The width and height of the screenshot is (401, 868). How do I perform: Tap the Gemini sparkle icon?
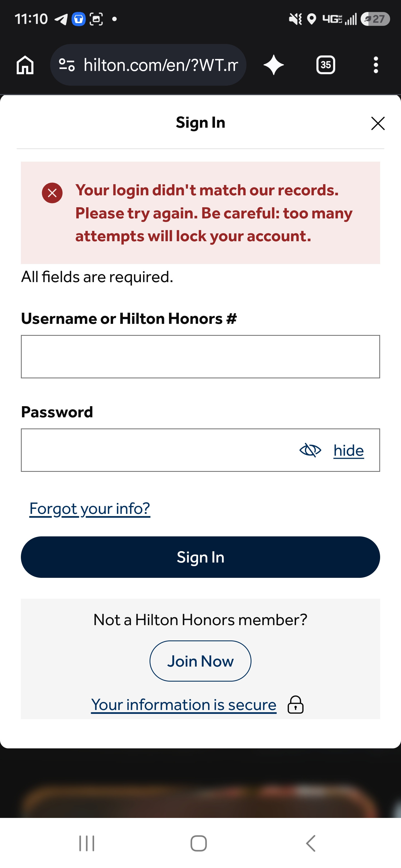click(273, 65)
